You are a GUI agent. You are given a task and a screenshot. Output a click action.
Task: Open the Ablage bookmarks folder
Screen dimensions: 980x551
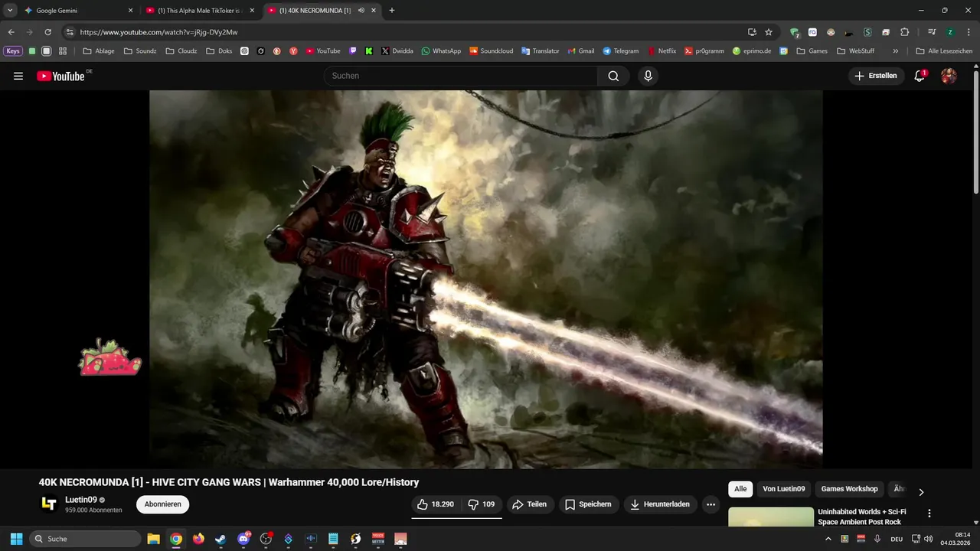pos(98,51)
